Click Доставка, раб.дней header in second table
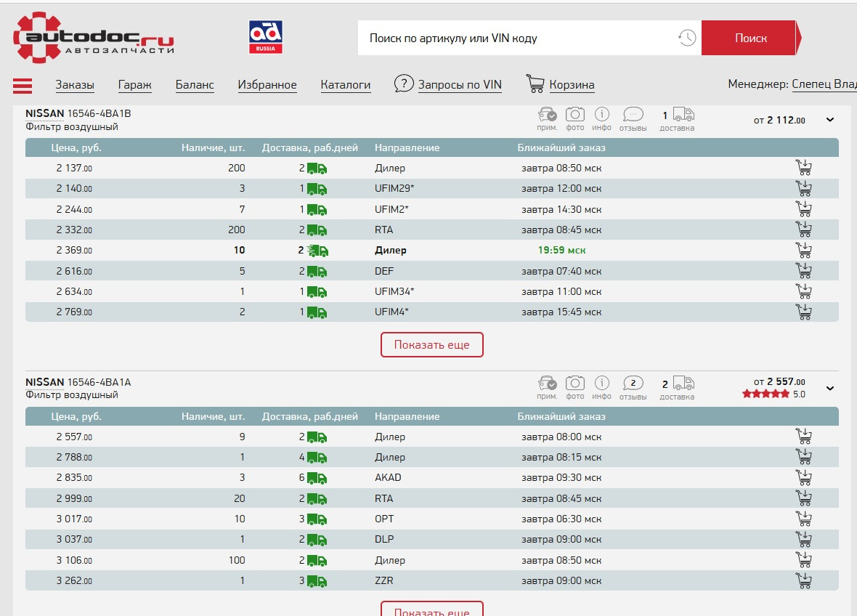857x616 pixels. point(310,416)
